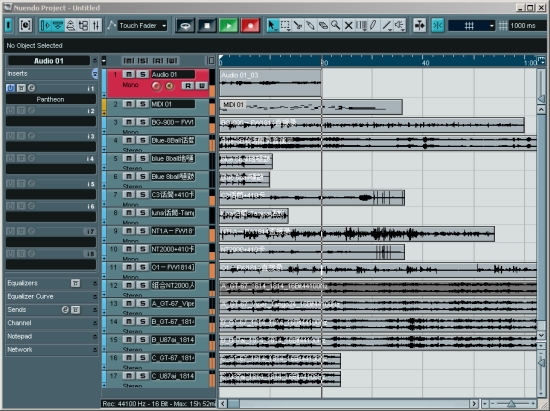Select the Audio 01_03 clip
Viewport: 550px width, 411px height.
pyautogui.click(x=270, y=83)
